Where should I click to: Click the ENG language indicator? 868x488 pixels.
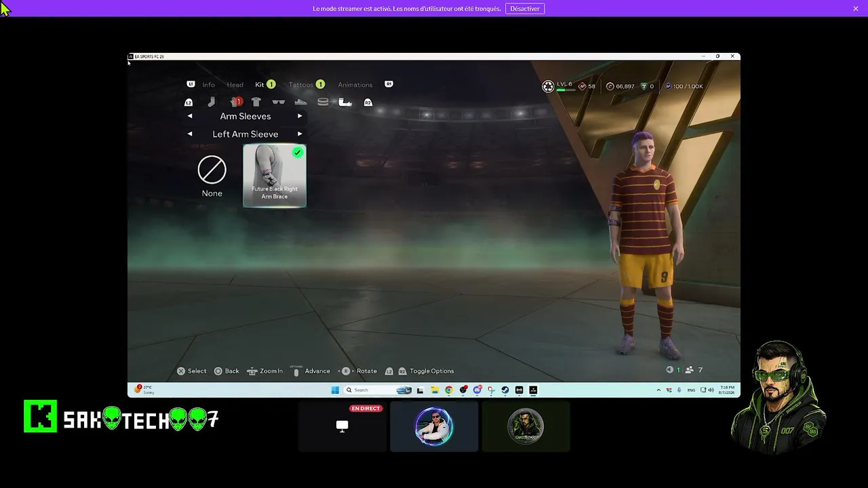pyautogui.click(x=691, y=390)
